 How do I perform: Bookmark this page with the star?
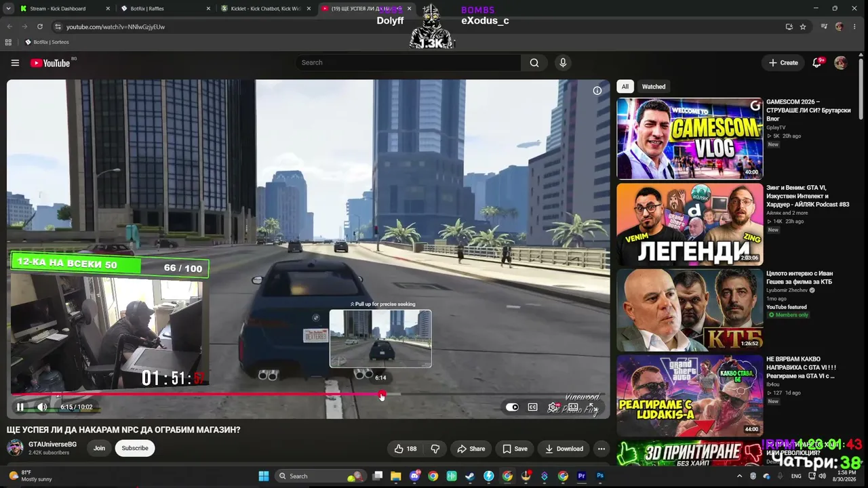coord(803,26)
